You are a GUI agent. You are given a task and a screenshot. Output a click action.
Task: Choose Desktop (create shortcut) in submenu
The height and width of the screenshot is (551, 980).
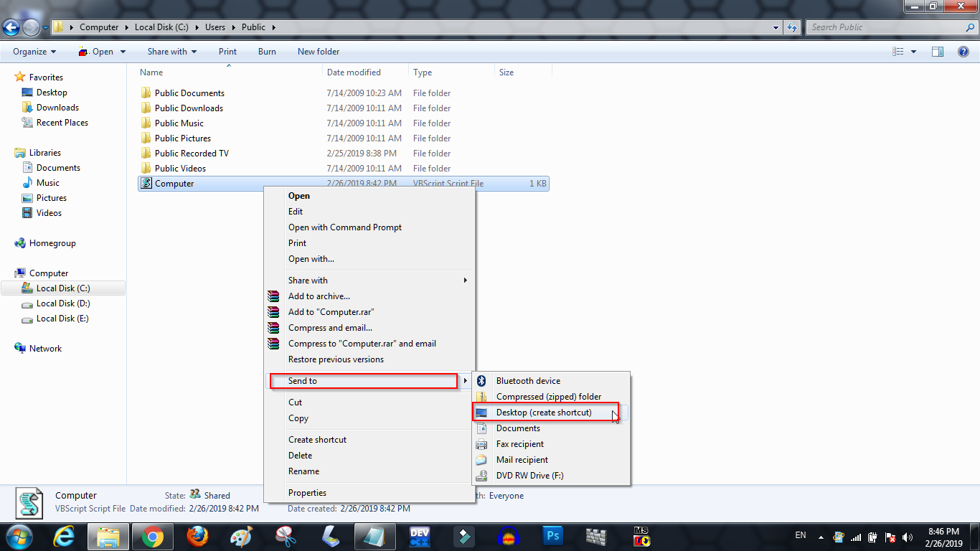pos(544,413)
